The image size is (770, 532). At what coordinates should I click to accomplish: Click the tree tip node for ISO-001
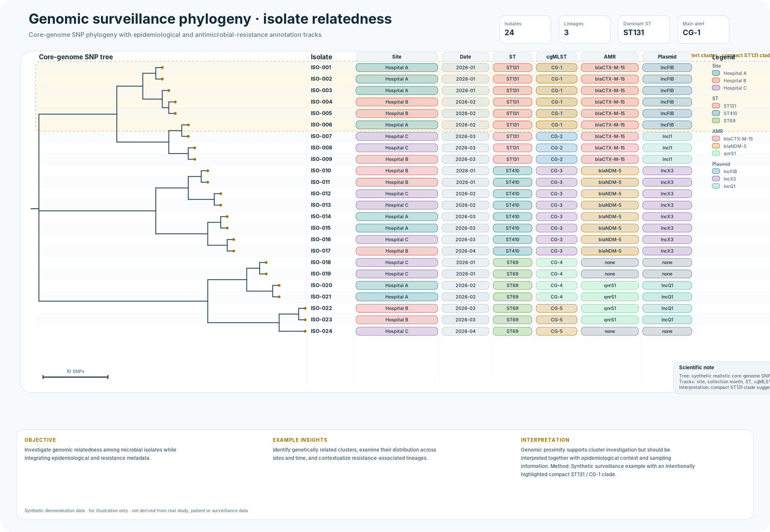tap(162, 68)
